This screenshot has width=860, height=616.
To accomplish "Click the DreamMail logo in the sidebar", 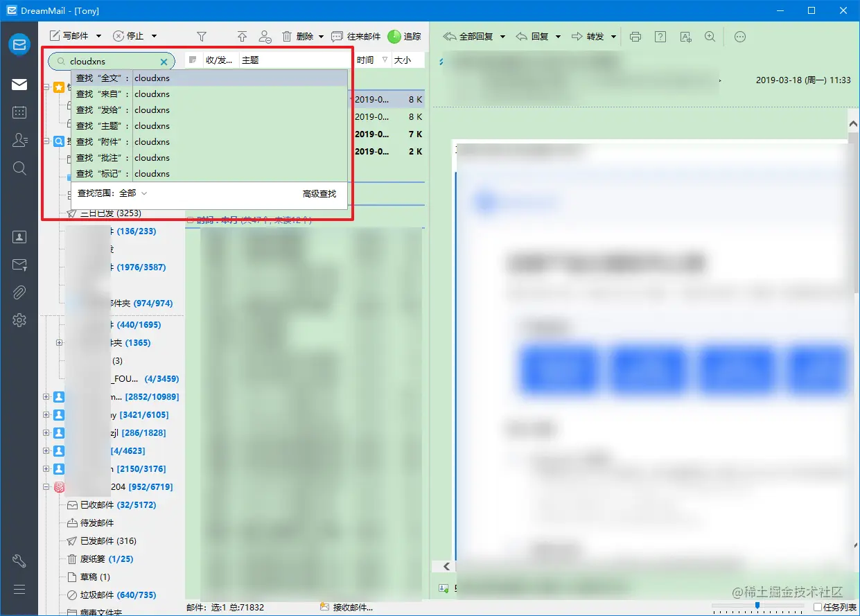I will pos(19,44).
